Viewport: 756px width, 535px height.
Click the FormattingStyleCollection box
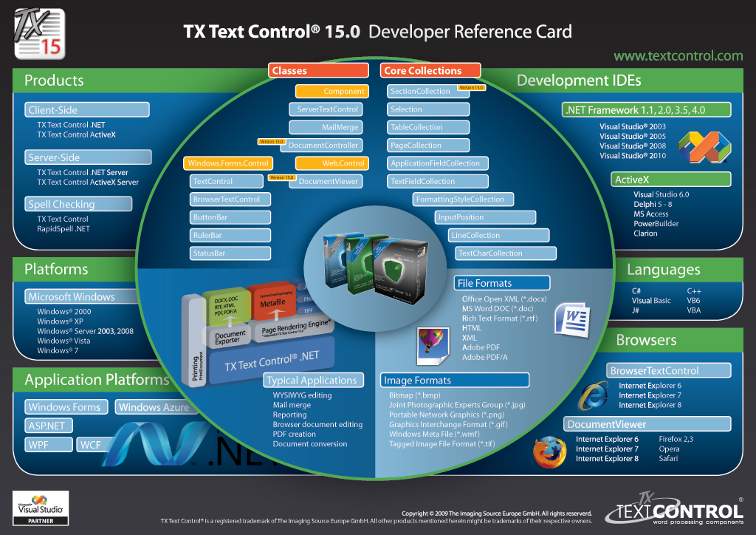(464, 200)
